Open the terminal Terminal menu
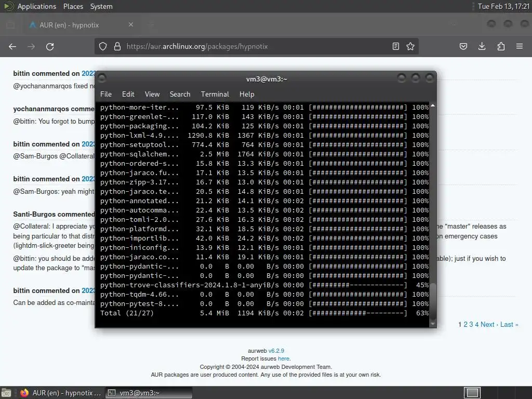532x399 pixels. (x=215, y=95)
